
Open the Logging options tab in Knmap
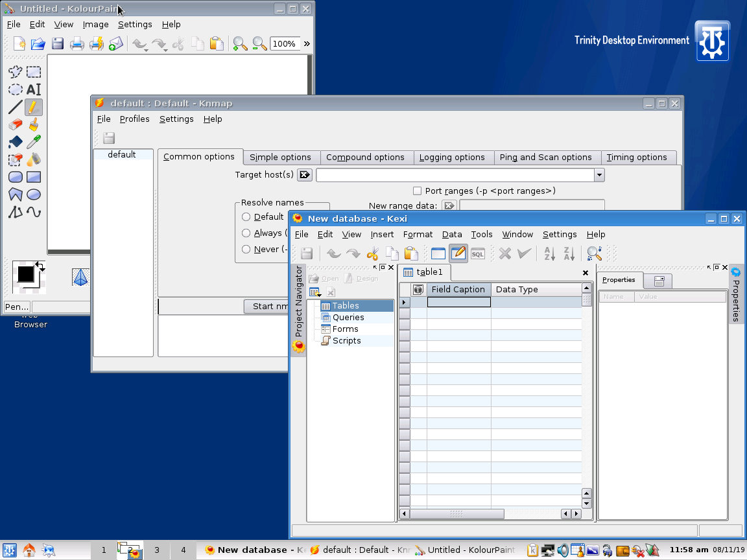click(x=451, y=157)
